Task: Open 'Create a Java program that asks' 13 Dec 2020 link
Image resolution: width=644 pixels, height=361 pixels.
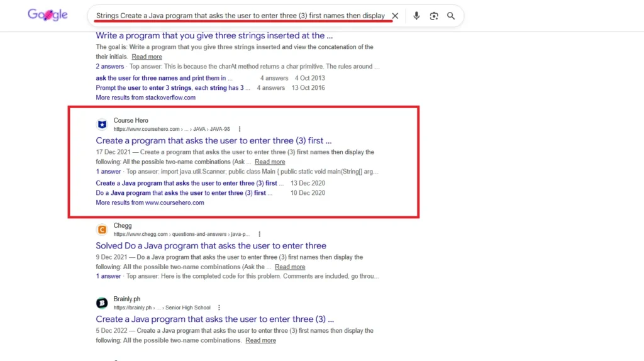Action: (x=189, y=183)
